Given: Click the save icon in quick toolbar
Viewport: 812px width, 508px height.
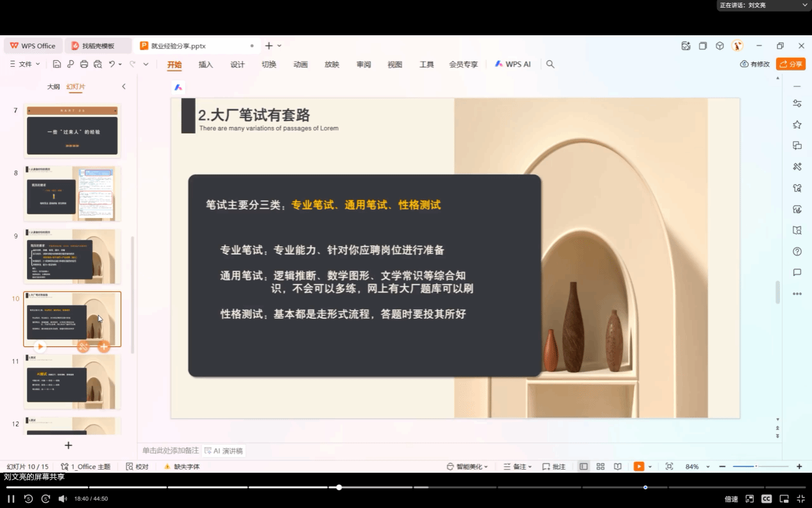Looking at the screenshot, I should click(x=57, y=64).
